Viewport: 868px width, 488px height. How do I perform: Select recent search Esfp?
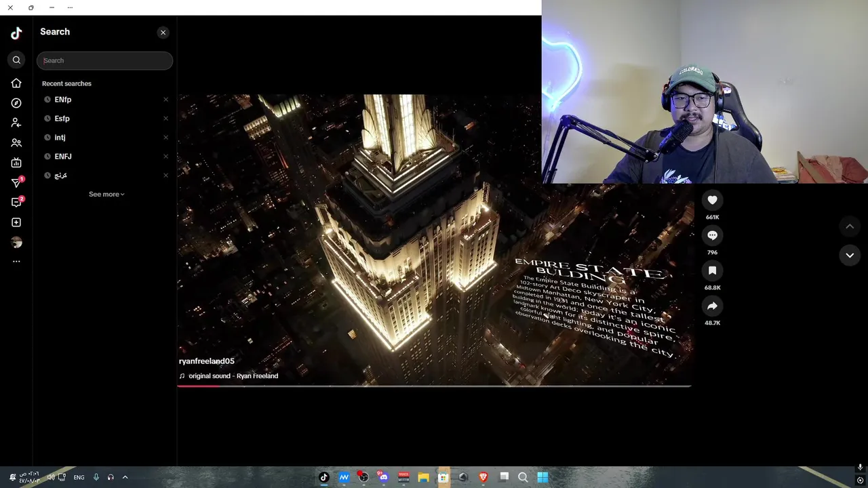[62, 119]
